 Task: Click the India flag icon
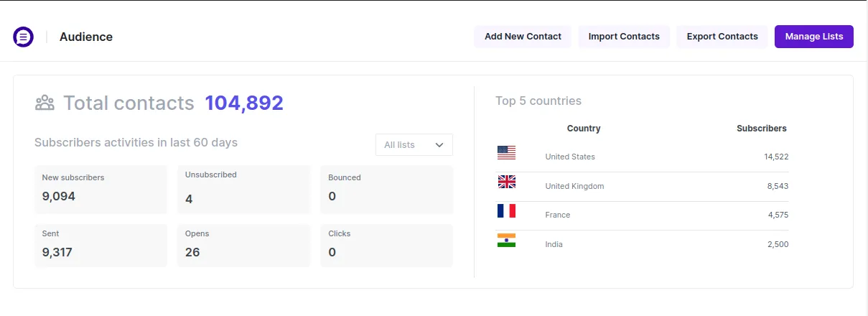tap(506, 241)
